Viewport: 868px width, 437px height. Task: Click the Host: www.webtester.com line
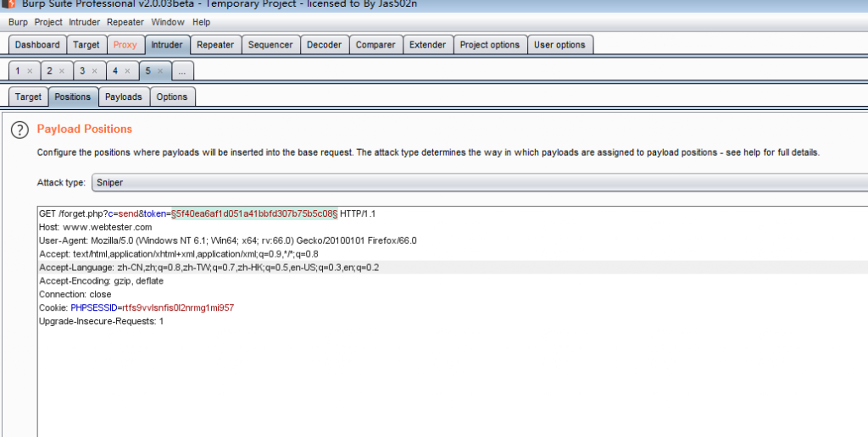[95, 227]
